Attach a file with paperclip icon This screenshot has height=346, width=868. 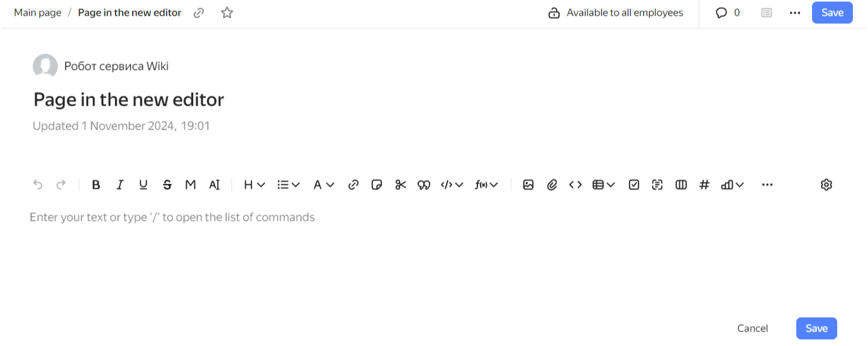552,185
